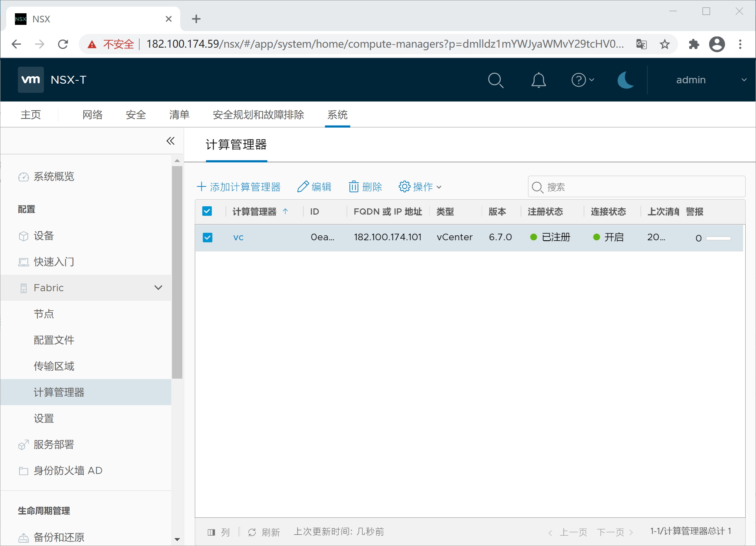
Task: Open the notifications bell icon
Action: [x=538, y=80]
